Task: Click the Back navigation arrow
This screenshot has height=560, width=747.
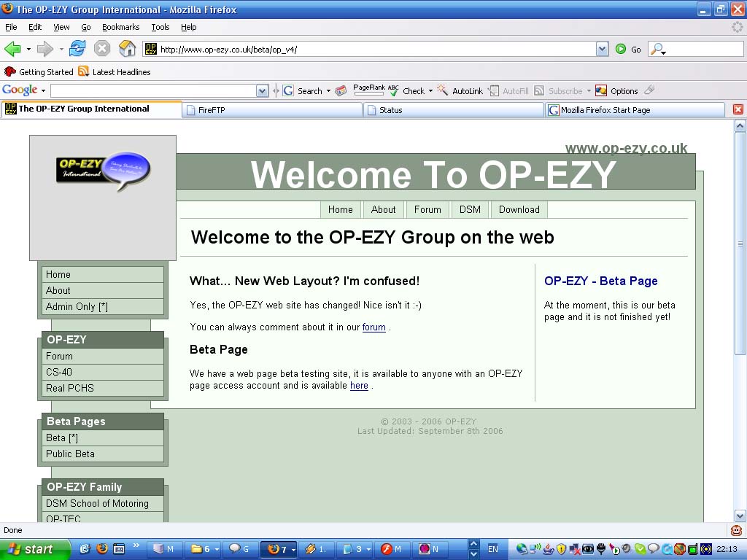Action: coord(12,49)
